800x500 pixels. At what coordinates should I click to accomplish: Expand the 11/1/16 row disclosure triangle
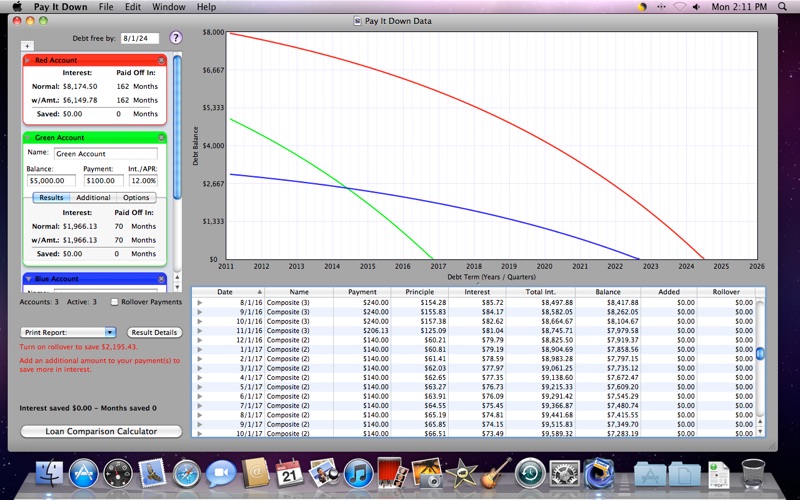(199, 331)
